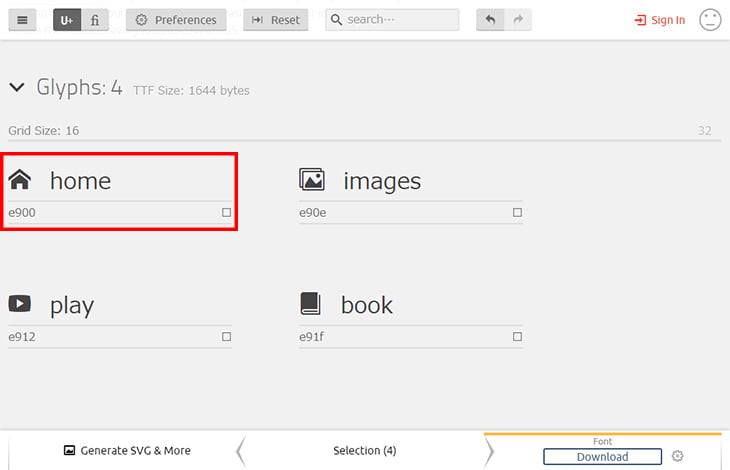Viewport: 730px width, 470px height.
Task: Open the Preferences panel
Action: [x=176, y=20]
